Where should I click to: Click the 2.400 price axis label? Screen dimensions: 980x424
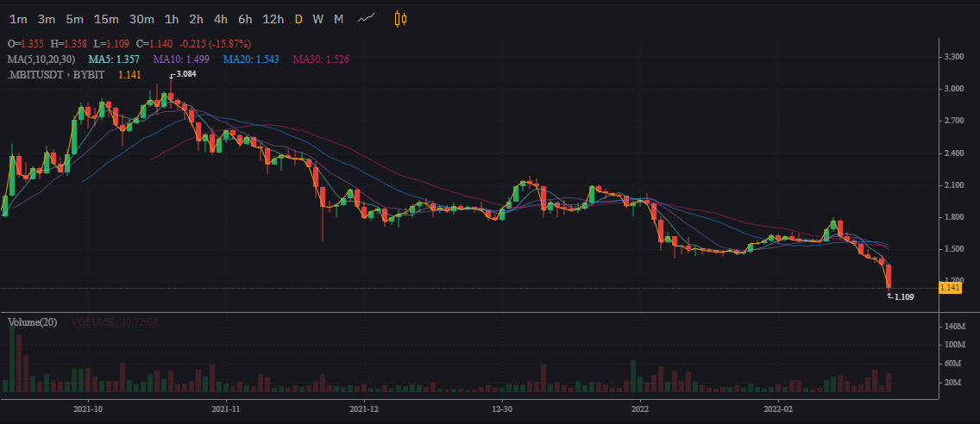click(x=954, y=153)
